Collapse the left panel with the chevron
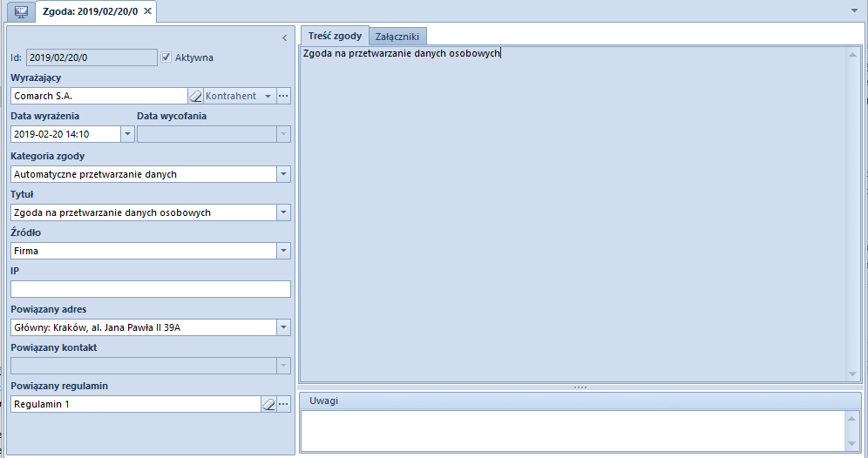Image resolution: width=868 pixels, height=458 pixels. pos(284,37)
